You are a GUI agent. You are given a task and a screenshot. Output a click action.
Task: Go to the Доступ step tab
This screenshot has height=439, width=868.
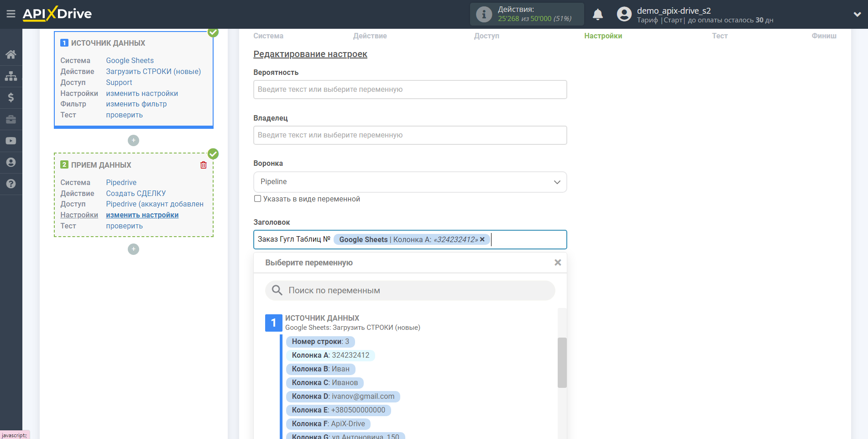tap(486, 36)
